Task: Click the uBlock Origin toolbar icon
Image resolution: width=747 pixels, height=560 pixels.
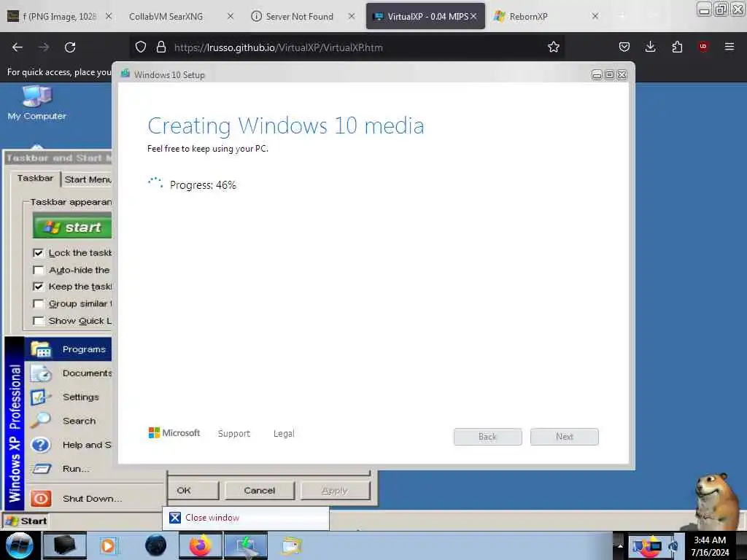Action: coord(703,46)
